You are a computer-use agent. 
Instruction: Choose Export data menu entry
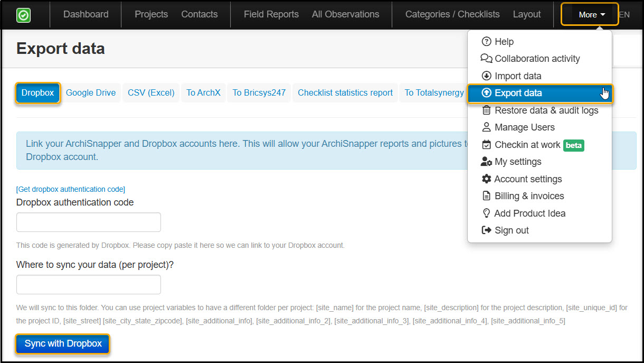[539, 93]
